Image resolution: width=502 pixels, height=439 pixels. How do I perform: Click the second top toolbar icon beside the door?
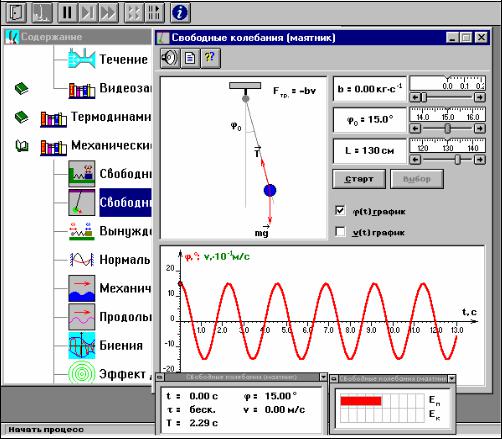(42, 13)
